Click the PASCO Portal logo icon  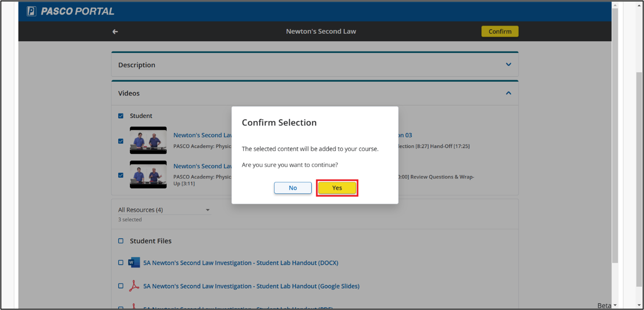pos(31,11)
